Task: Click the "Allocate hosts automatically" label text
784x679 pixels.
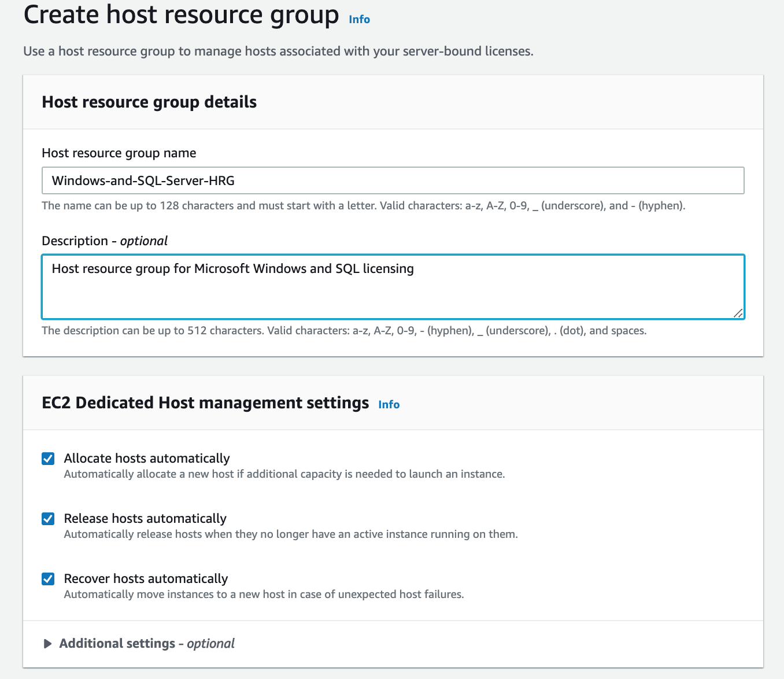Action: tap(147, 459)
